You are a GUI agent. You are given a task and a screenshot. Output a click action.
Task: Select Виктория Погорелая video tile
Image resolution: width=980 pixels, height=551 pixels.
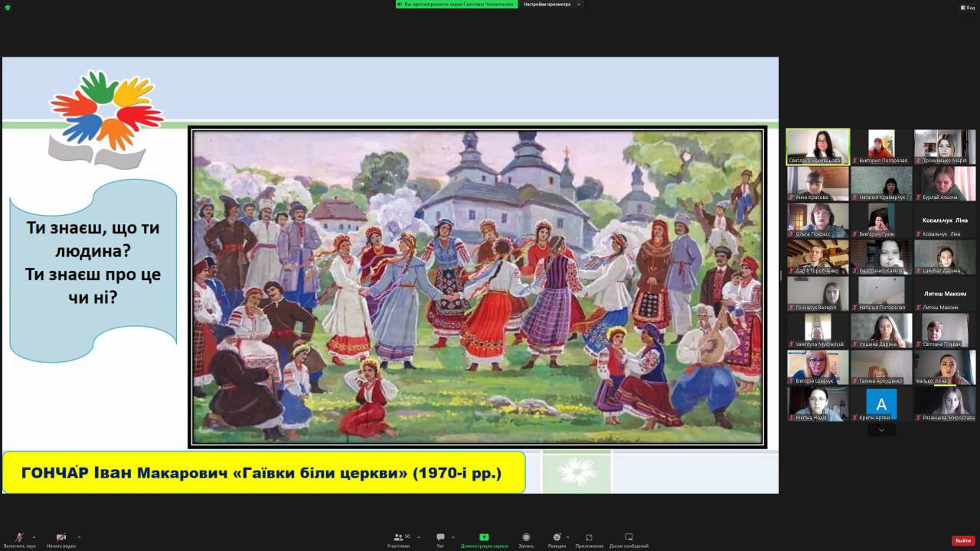(881, 147)
